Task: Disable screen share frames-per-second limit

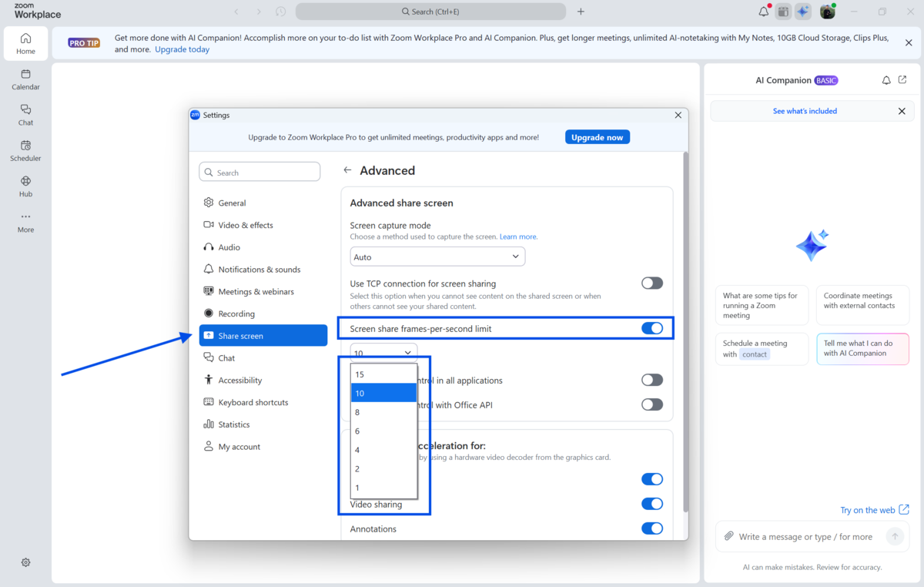Action: 651,329
